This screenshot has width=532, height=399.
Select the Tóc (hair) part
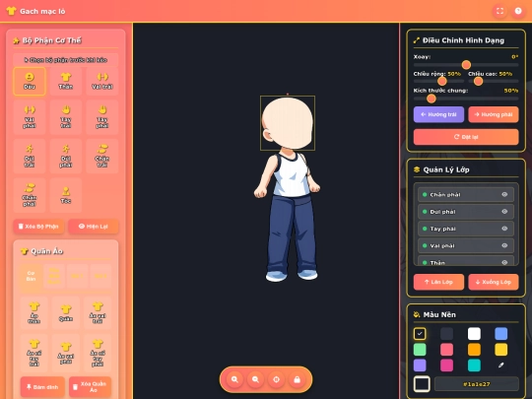(x=65, y=195)
